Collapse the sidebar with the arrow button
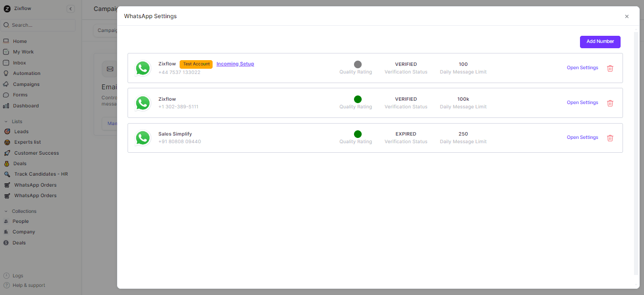Viewport: 644px width, 295px height. [70, 8]
